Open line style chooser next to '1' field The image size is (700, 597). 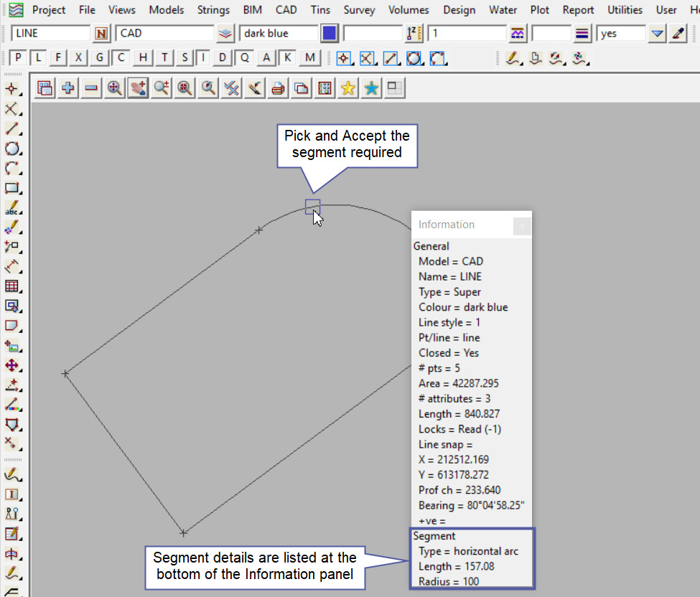[517, 33]
